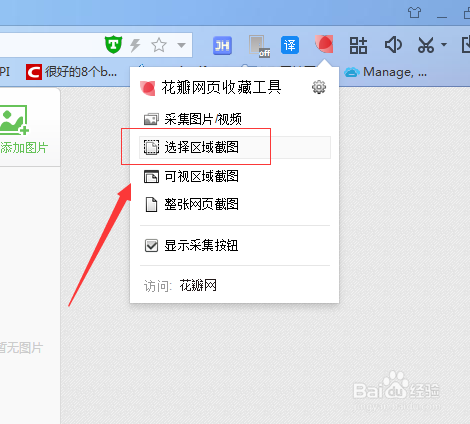Toggle 显示采集按钮 checkbox
Image resolution: width=470 pixels, height=424 pixels.
[x=151, y=246]
